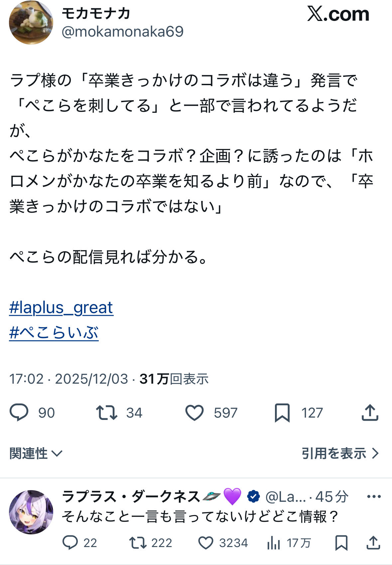Open モカモナカ's profile picture

point(31,23)
